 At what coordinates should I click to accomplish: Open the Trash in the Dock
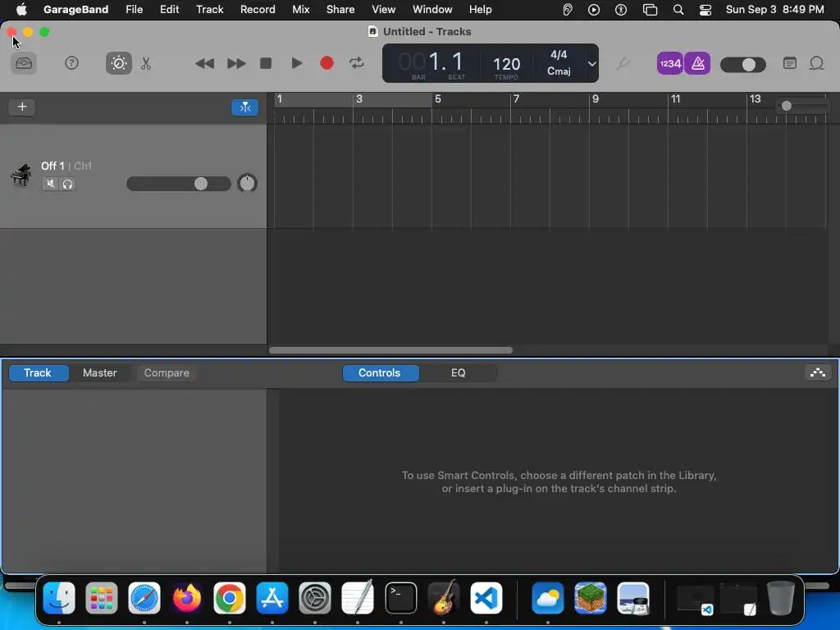pyautogui.click(x=780, y=598)
